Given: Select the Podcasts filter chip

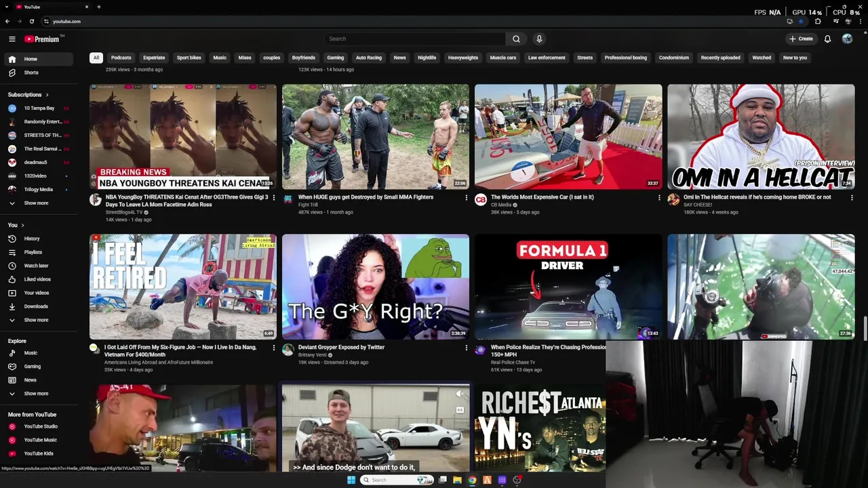Looking at the screenshot, I should click(x=121, y=58).
